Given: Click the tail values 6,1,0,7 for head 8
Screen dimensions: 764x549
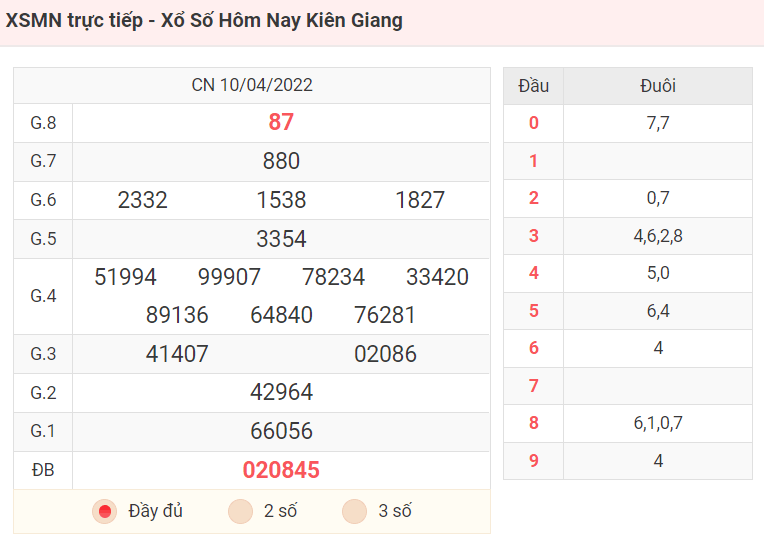Looking at the screenshot, I should click(658, 423).
